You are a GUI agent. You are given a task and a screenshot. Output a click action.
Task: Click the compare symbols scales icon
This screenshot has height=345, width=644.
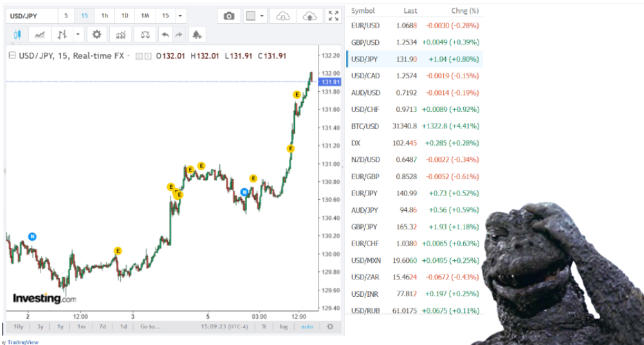coord(145,35)
